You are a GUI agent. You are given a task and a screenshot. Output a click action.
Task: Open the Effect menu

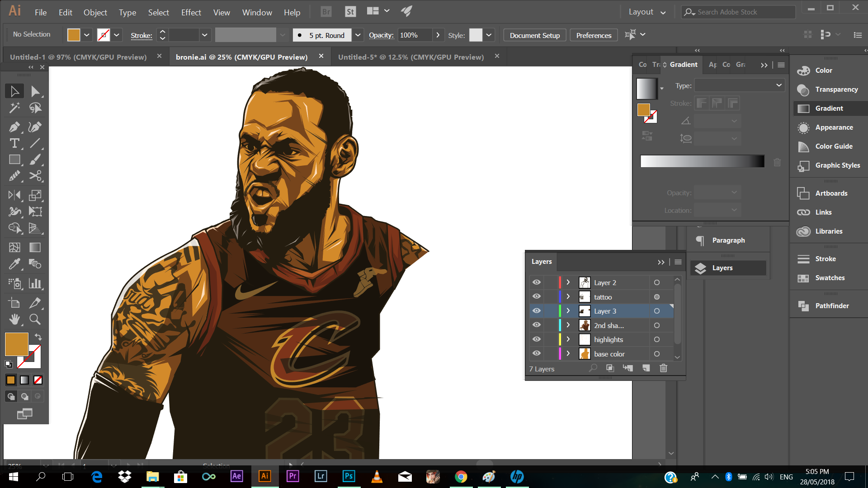(x=191, y=12)
